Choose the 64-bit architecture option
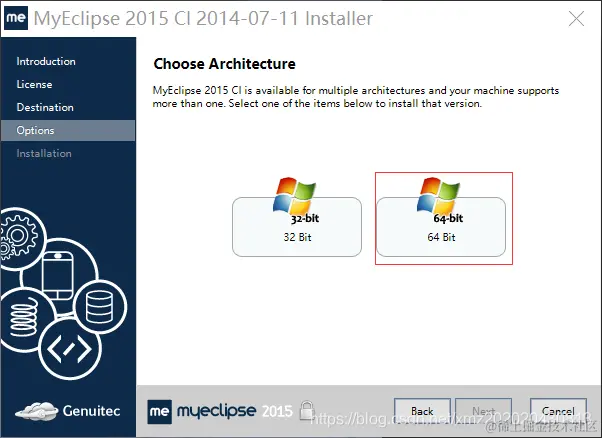Screen dimensions: 602x438 coord(441,226)
